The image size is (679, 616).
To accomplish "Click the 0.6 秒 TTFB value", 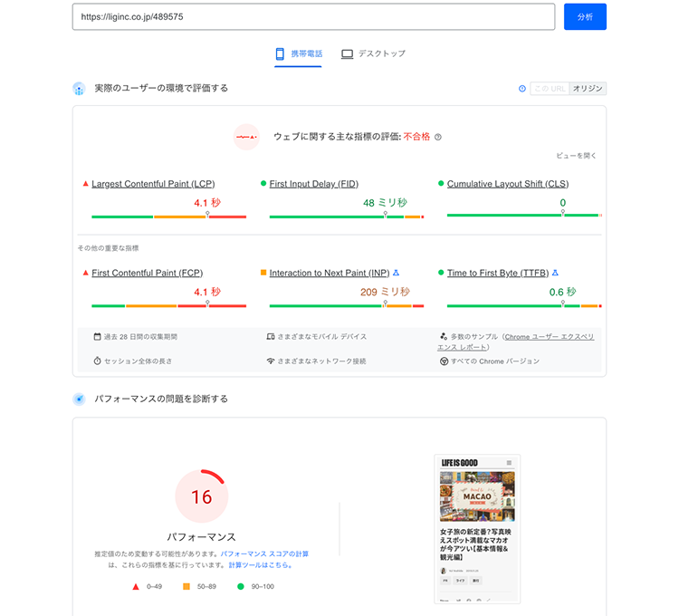I will 562,292.
